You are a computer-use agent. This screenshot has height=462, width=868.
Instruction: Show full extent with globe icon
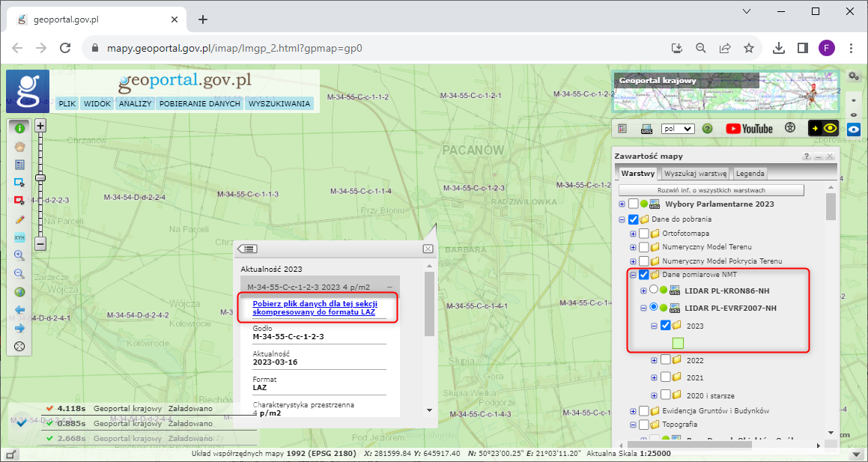pos(19,292)
